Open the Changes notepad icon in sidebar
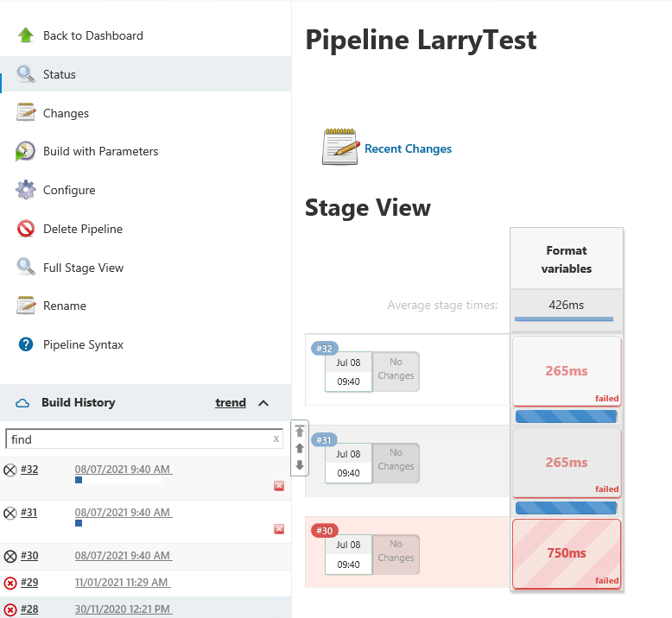 [26, 112]
